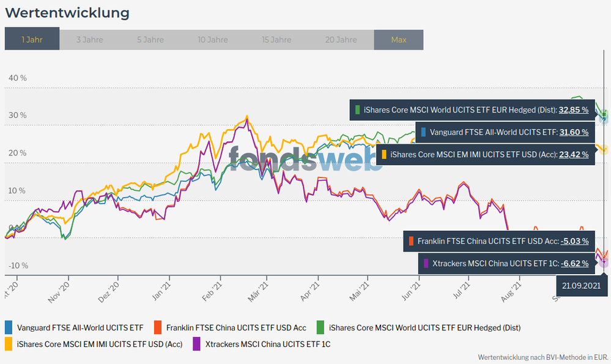Click the orange Franklin FTSE China legend swatch

158,327
